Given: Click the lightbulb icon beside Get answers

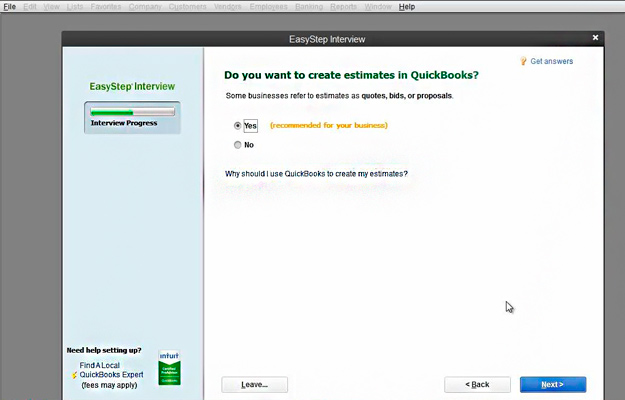Looking at the screenshot, I should point(523,61).
